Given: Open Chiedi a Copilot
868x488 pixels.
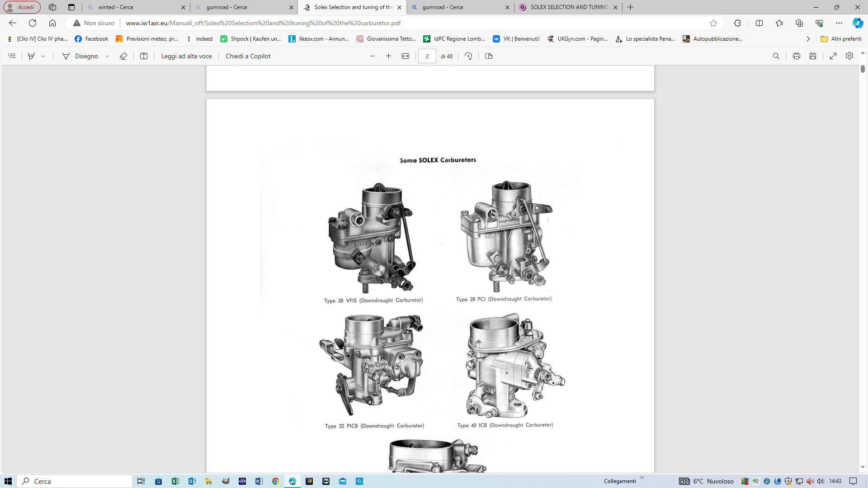Looking at the screenshot, I should pos(247,56).
